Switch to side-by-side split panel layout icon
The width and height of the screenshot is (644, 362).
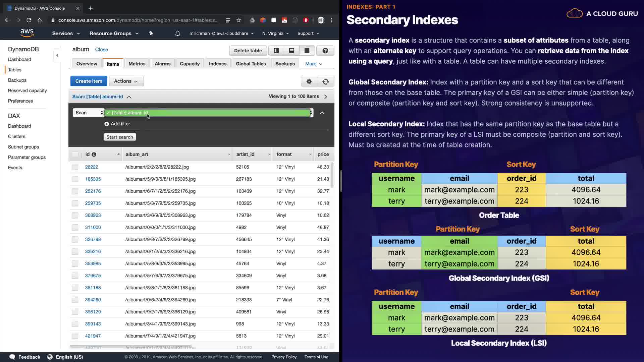276,51
